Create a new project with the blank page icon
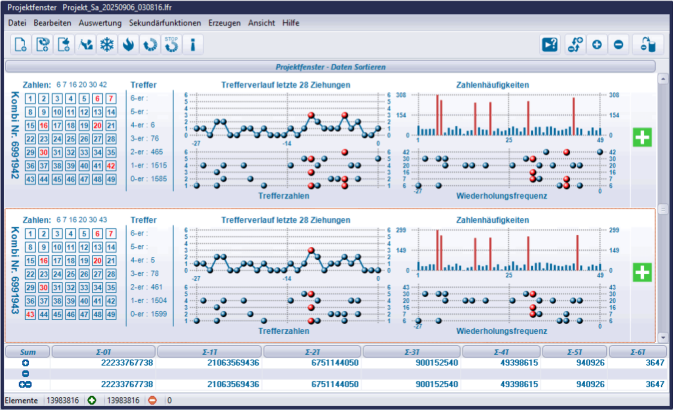The image size is (673, 410). 21,45
